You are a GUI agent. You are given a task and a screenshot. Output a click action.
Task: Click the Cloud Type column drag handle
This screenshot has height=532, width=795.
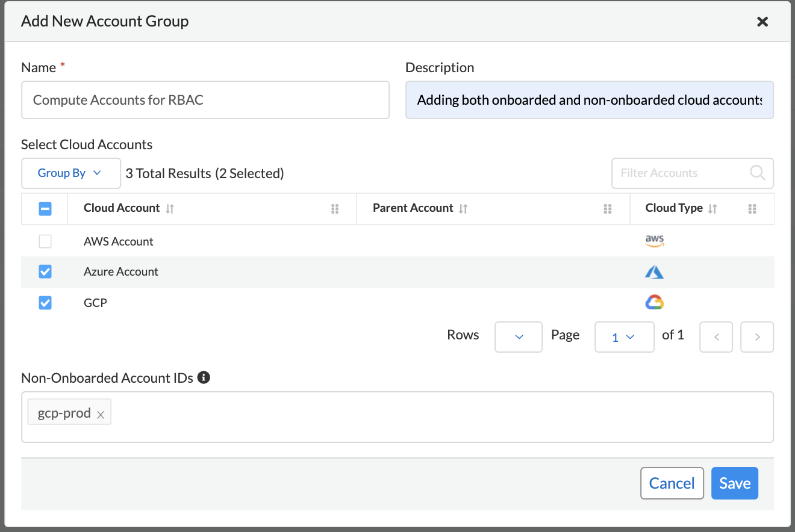pyautogui.click(x=752, y=209)
